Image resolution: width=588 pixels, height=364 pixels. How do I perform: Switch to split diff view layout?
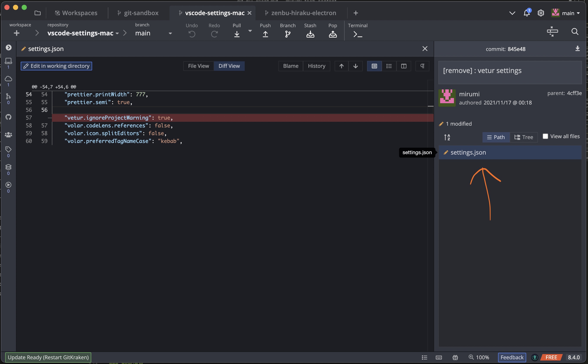pyautogui.click(x=404, y=66)
